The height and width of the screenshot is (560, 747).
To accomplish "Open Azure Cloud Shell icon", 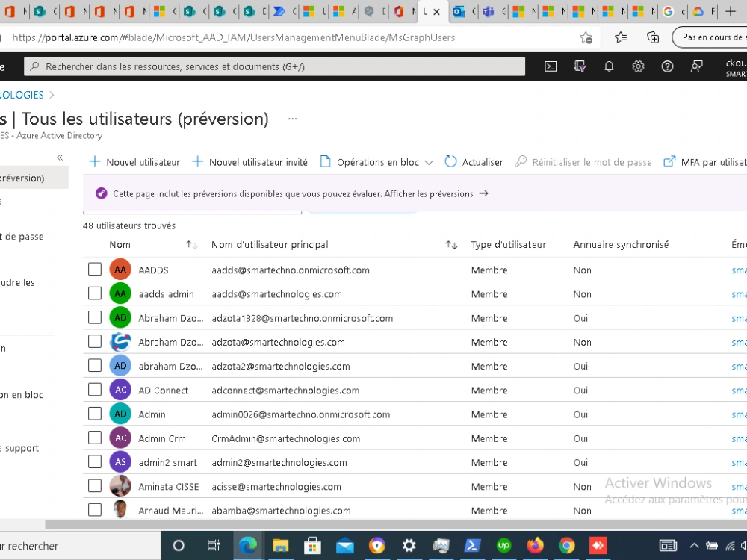I will (551, 66).
